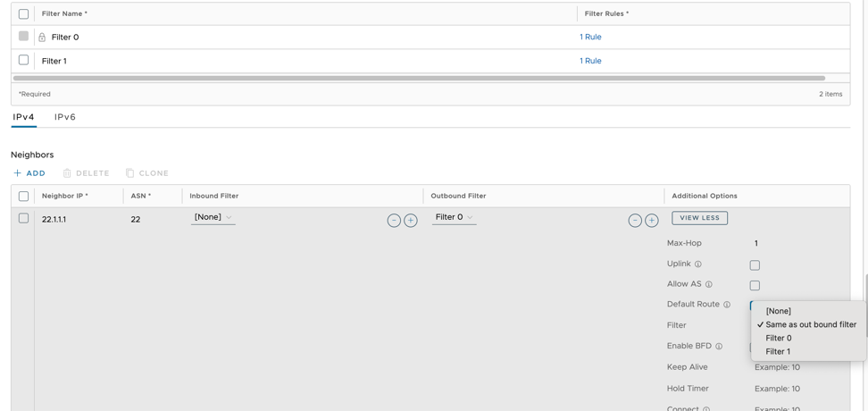
Task: Tick the Allow AS checkbox
Action: pos(755,286)
